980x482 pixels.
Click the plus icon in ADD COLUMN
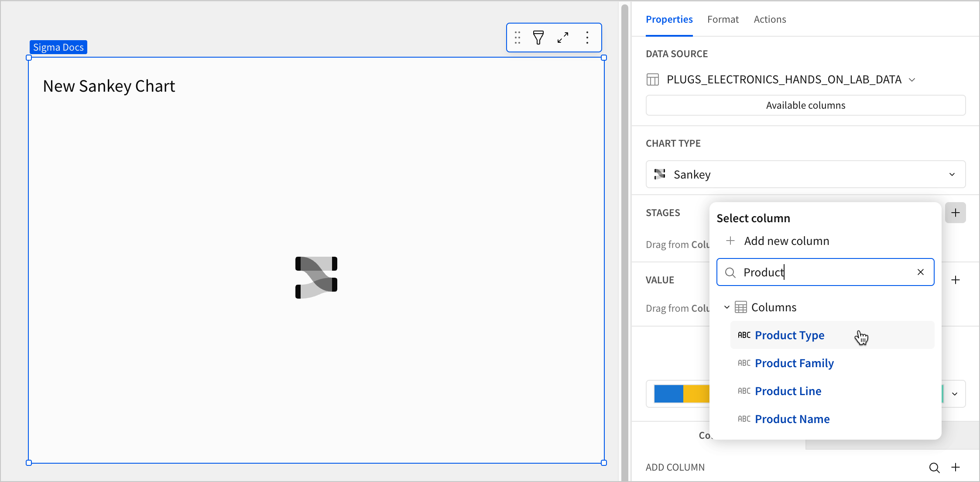[x=956, y=467]
